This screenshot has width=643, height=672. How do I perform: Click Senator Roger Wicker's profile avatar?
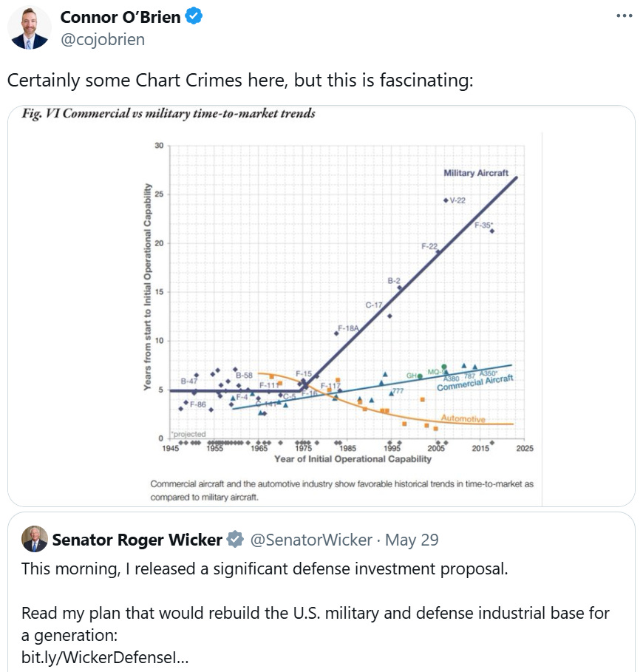(x=34, y=540)
